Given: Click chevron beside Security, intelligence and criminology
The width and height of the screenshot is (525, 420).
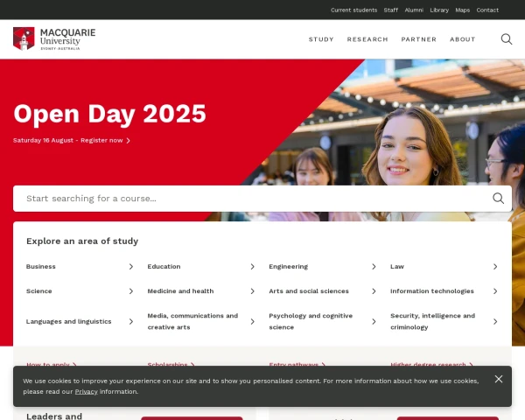Looking at the screenshot, I should 495,321.
